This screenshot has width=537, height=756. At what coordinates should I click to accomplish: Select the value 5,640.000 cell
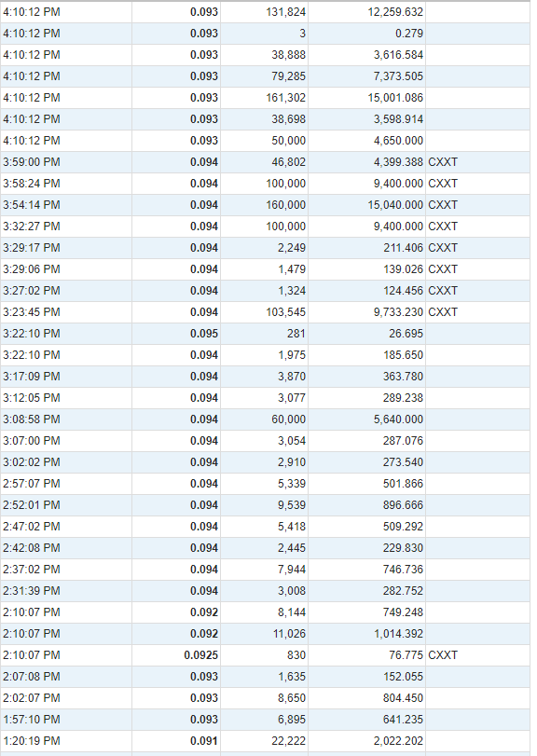coord(366,419)
